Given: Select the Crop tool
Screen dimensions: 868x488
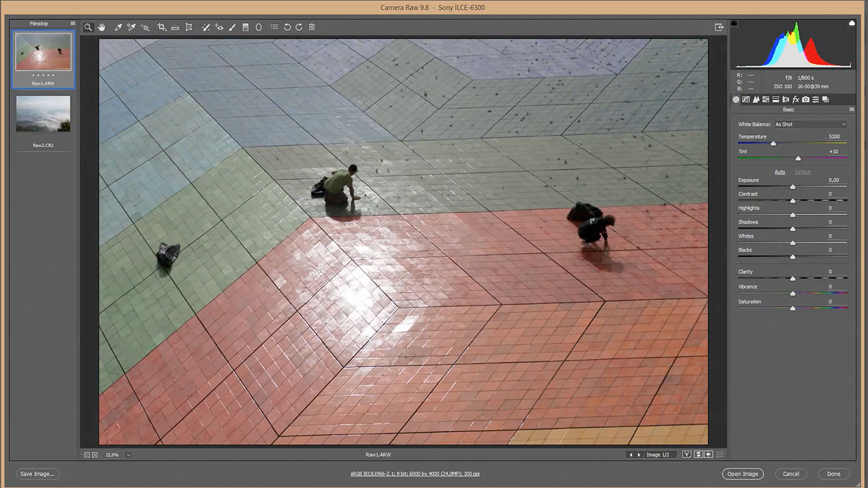Looking at the screenshot, I should tap(161, 27).
